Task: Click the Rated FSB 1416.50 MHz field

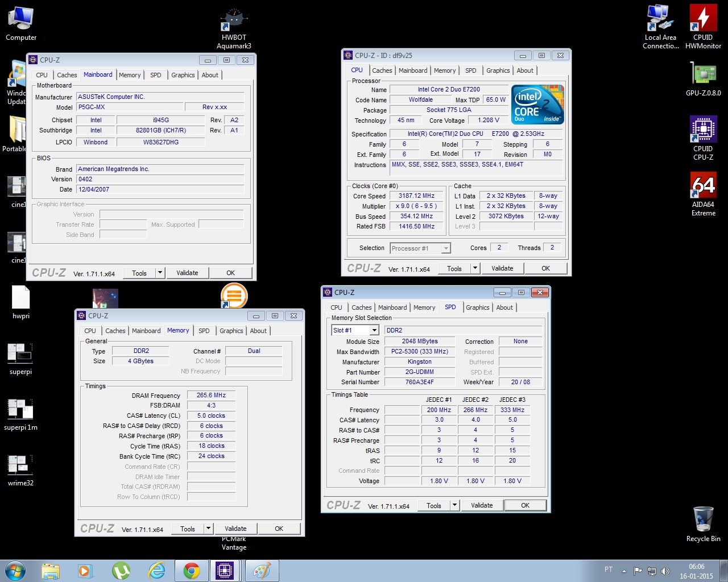Action: (416, 226)
